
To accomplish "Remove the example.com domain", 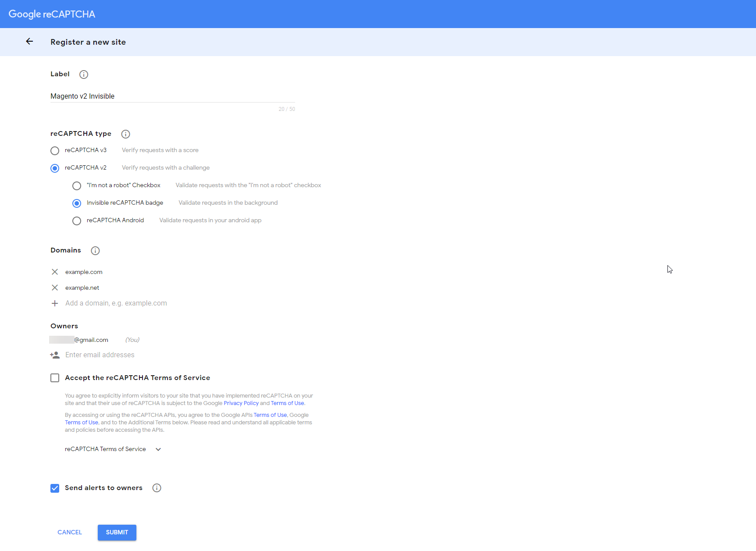I will pos(55,272).
